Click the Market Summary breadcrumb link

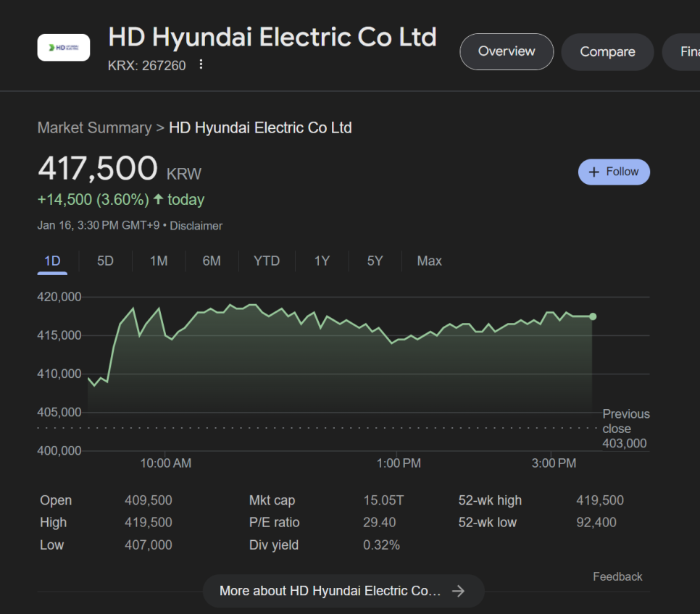[95, 128]
